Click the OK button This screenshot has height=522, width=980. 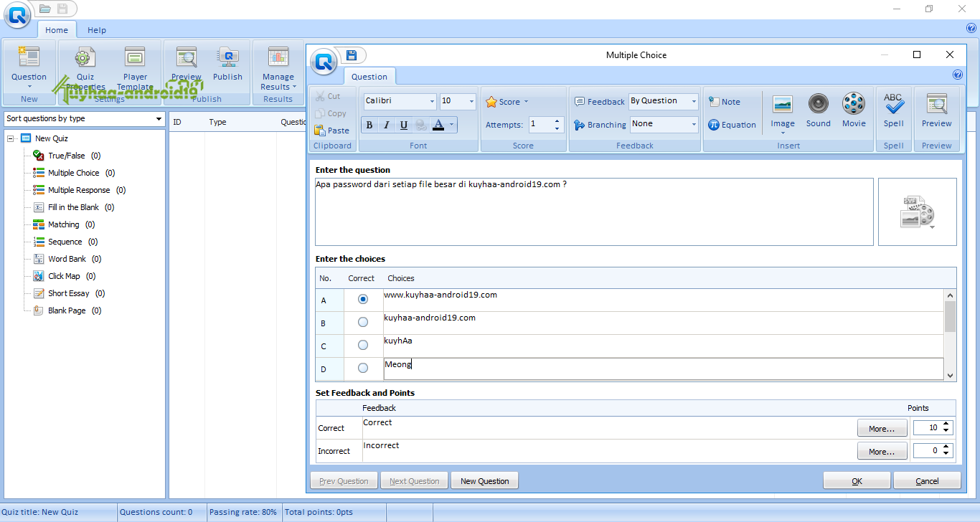click(857, 481)
